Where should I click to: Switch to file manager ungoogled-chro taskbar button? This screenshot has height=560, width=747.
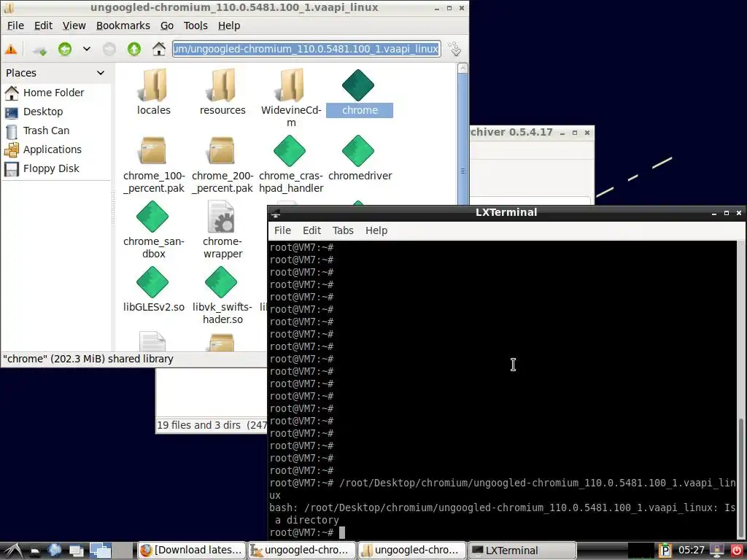click(x=412, y=551)
